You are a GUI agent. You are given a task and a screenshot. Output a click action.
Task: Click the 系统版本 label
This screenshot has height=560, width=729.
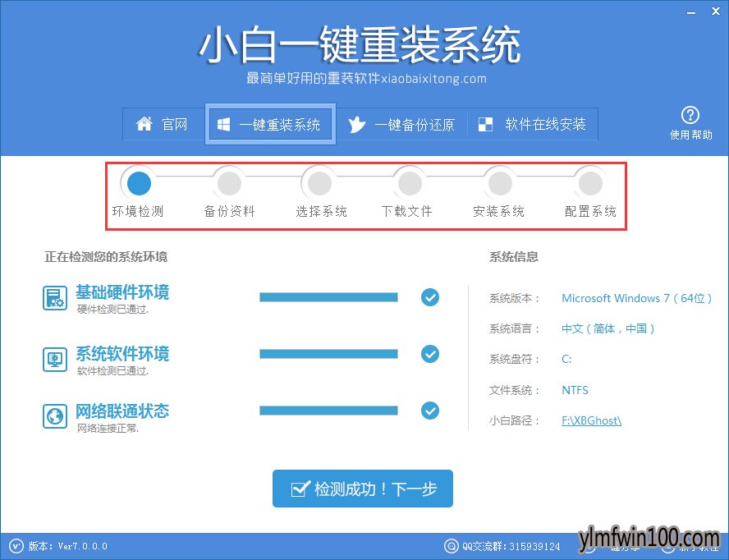(514, 298)
